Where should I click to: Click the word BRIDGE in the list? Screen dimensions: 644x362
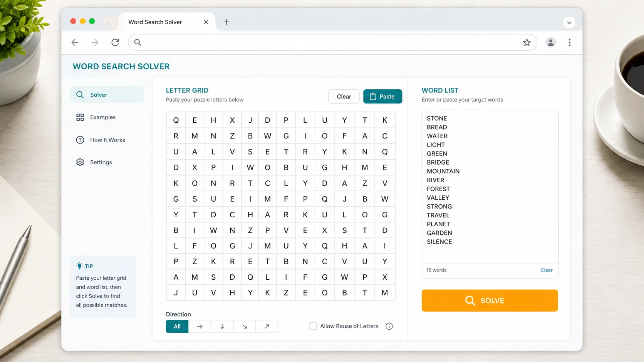click(x=438, y=162)
